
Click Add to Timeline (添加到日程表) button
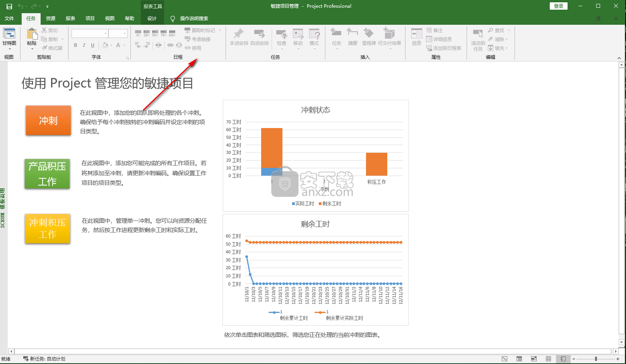coord(444,48)
